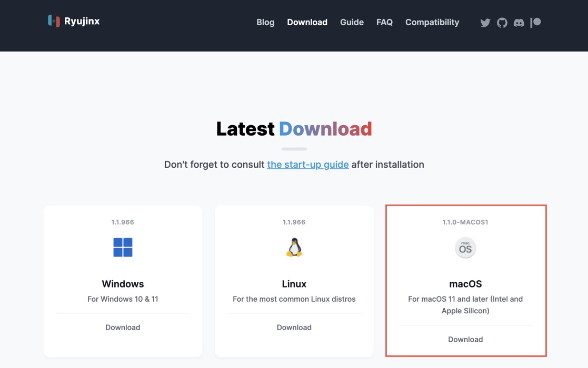
Task: Open the start-up guide link
Action: tap(307, 164)
